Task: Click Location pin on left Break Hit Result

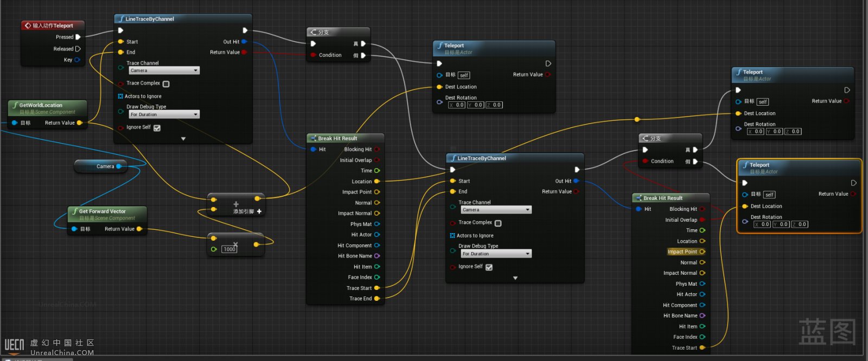Action: [377, 182]
